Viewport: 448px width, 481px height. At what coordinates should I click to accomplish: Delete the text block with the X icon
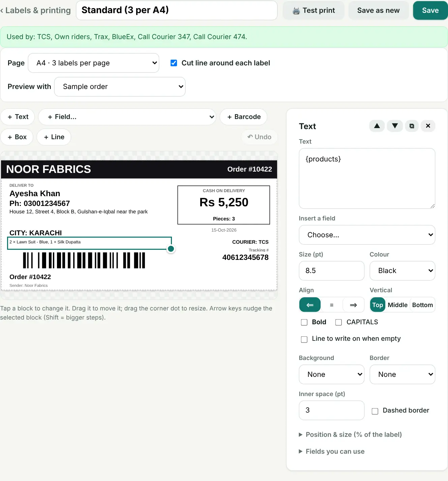pos(428,126)
